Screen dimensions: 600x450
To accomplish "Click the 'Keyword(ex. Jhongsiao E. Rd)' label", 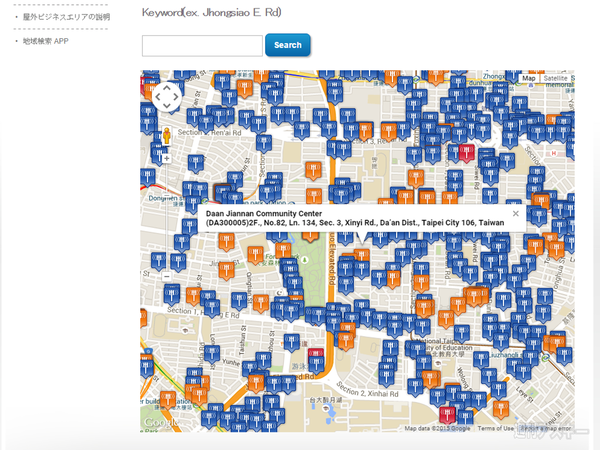I will pyautogui.click(x=212, y=13).
